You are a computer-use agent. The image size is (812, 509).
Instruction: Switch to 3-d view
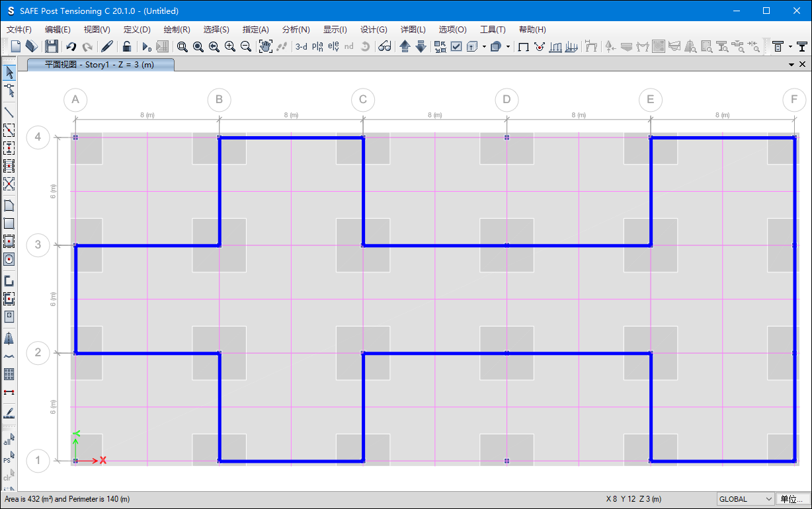(x=302, y=46)
